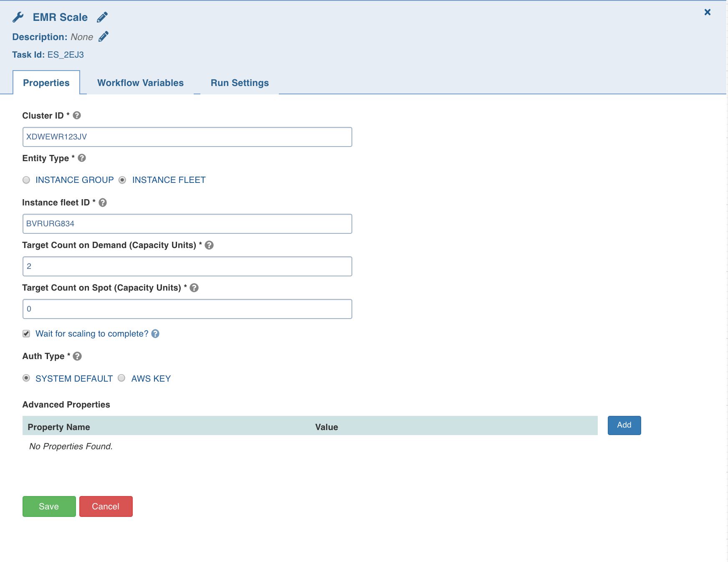
Task: Click the pencil icon next to EMR Scale title
Action: [102, 17]
